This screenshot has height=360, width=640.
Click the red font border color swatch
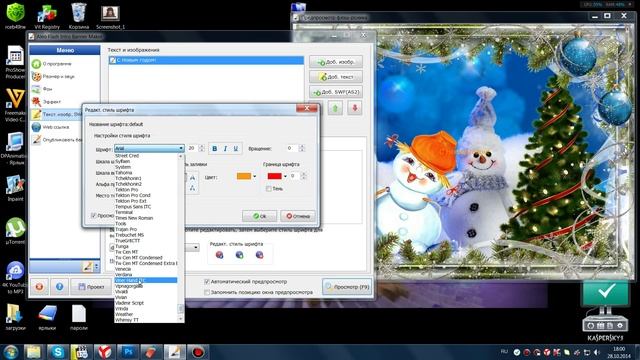point(274,176)
